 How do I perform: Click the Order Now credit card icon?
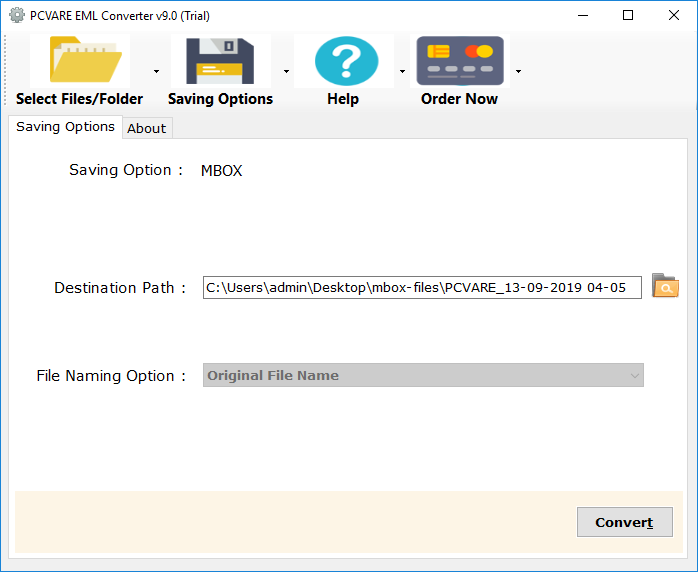tap(460, 61)
